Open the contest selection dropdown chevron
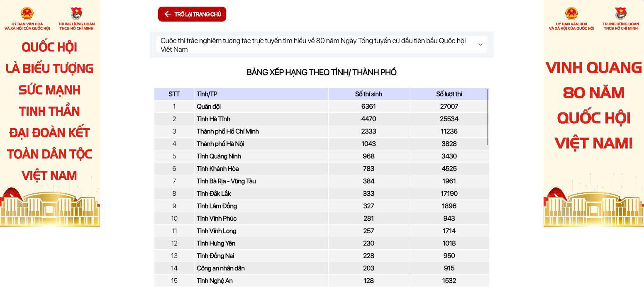This screenshot has width=644, height=287. pos(481,44)
